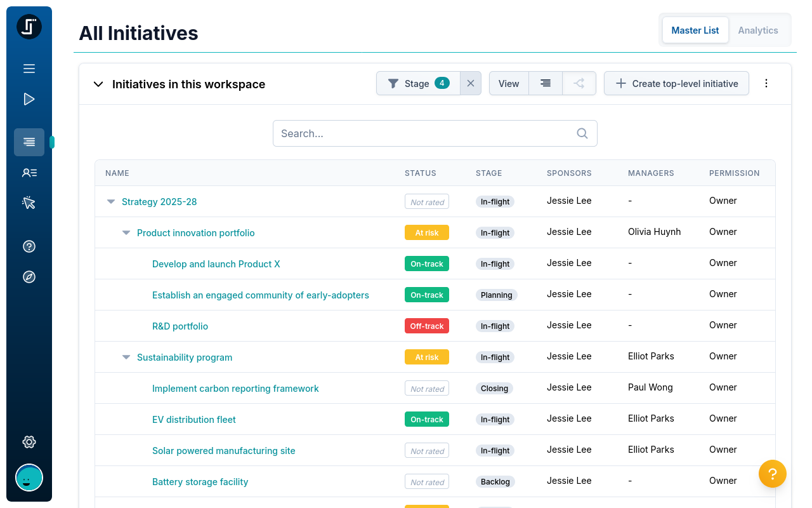Screen dimensions: 812x508
Task: Collapse the Sustainability program group
Action: pos(126,357)
